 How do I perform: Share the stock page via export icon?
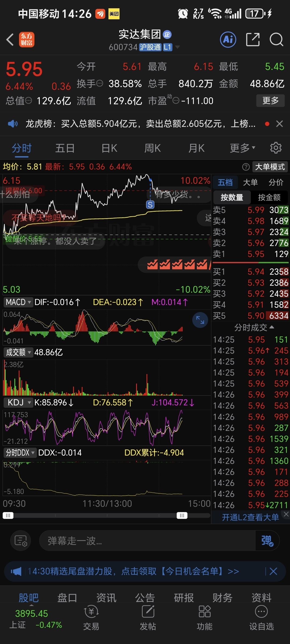pos(253,40)
